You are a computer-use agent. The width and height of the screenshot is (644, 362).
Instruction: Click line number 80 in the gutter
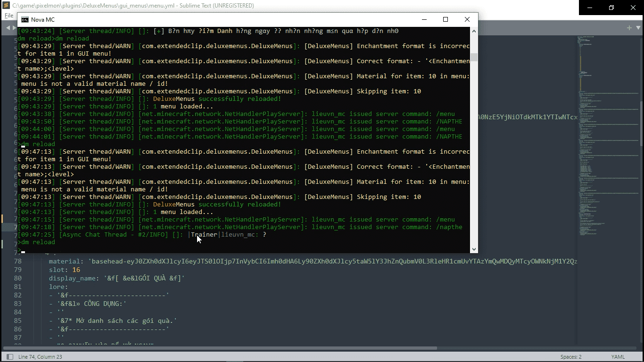coord(18,278)
